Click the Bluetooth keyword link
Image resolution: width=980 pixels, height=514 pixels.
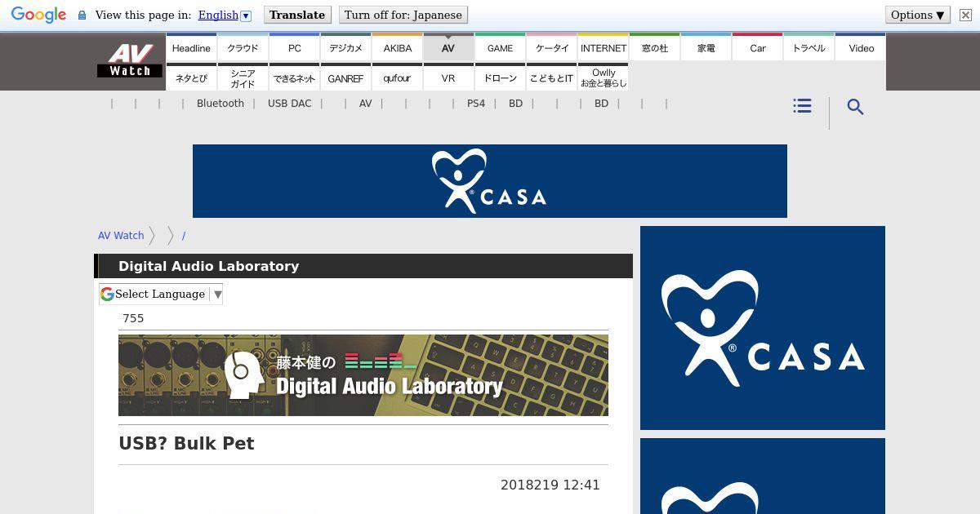220,104
